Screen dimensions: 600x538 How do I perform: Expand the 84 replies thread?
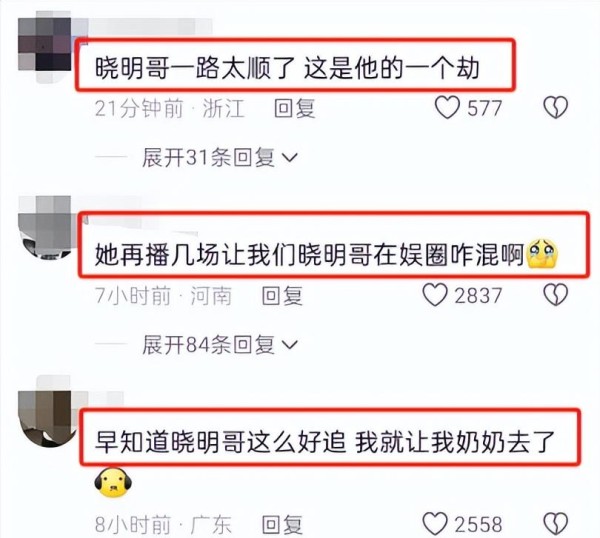(220, 345)
